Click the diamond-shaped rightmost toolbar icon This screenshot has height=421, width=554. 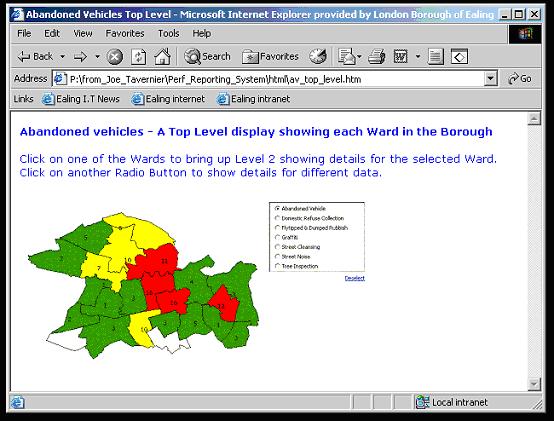coord(459,57)
